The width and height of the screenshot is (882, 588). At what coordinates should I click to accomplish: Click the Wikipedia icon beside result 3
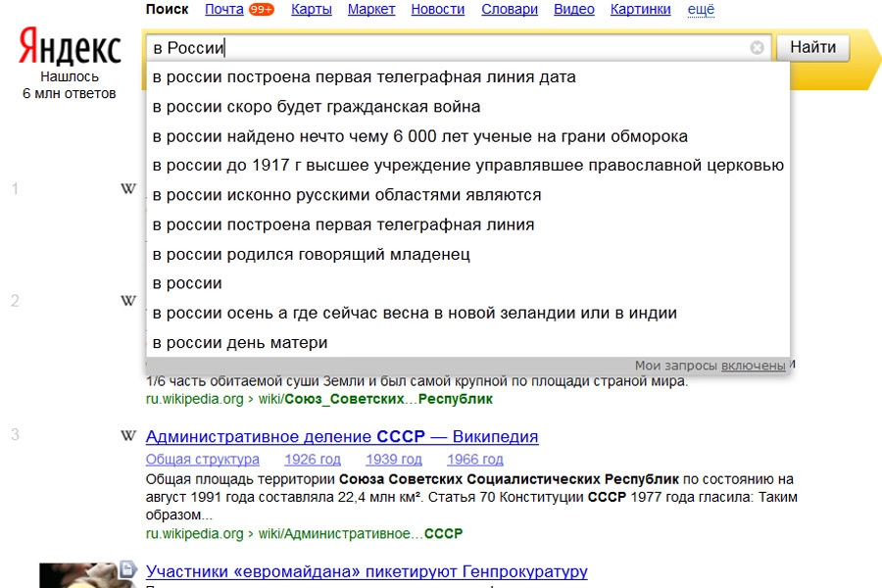click(x=128, y=435)
